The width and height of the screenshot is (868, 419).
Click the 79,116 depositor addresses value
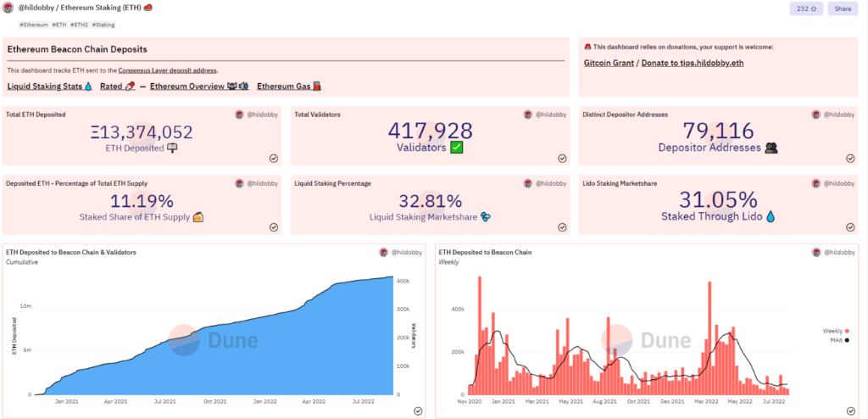coord(718,131)
